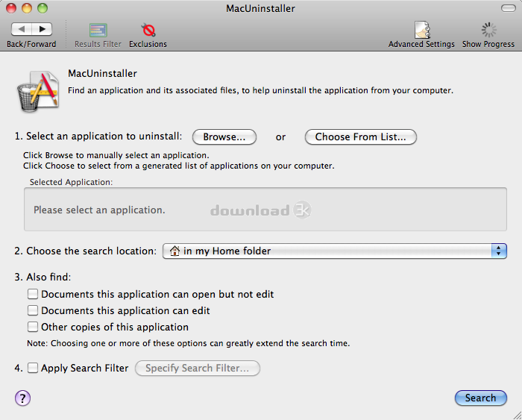The height and width of the screenshot is (420, 522).
Task: Expand the search location dropdown arrows
Action: tap(499, 251)
